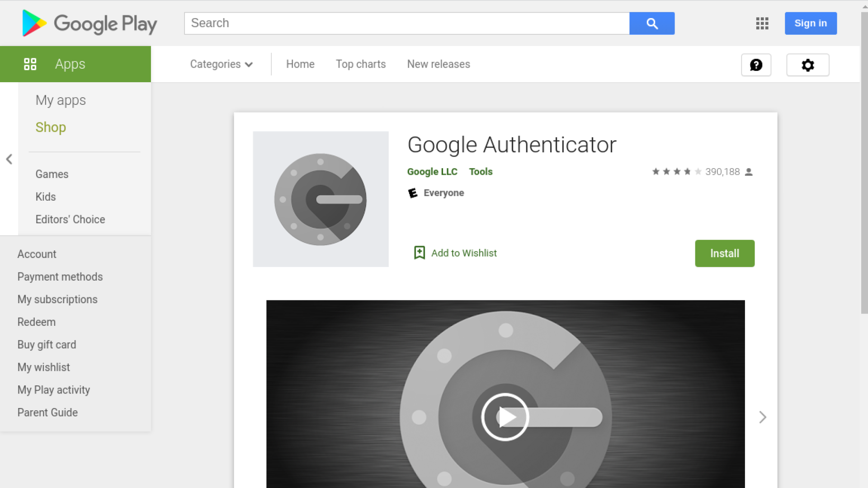Click the Google Play logo
The height and width of the screenshot is (488, 868).
[89, 23]
